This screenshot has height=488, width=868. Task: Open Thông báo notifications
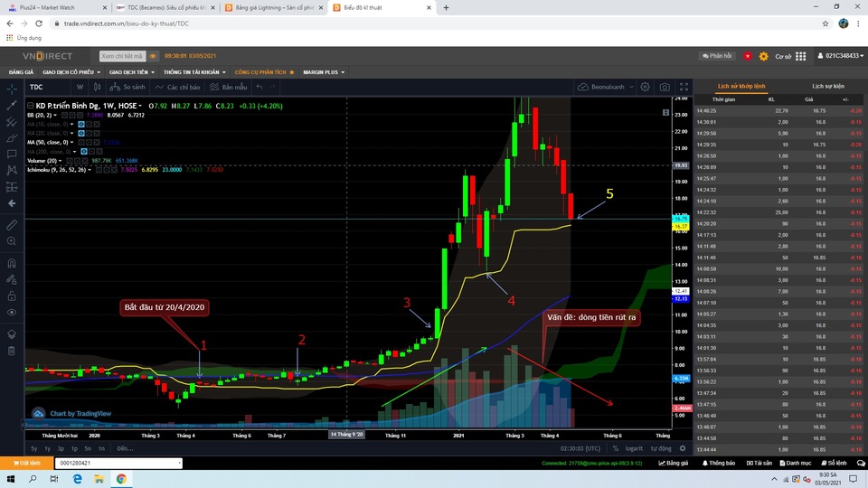[719, 463]
